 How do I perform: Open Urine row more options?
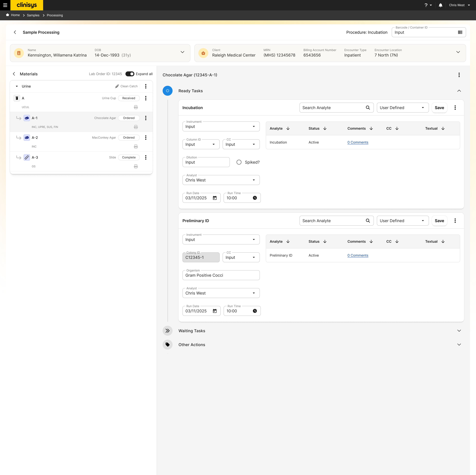(x=146, y=86)
